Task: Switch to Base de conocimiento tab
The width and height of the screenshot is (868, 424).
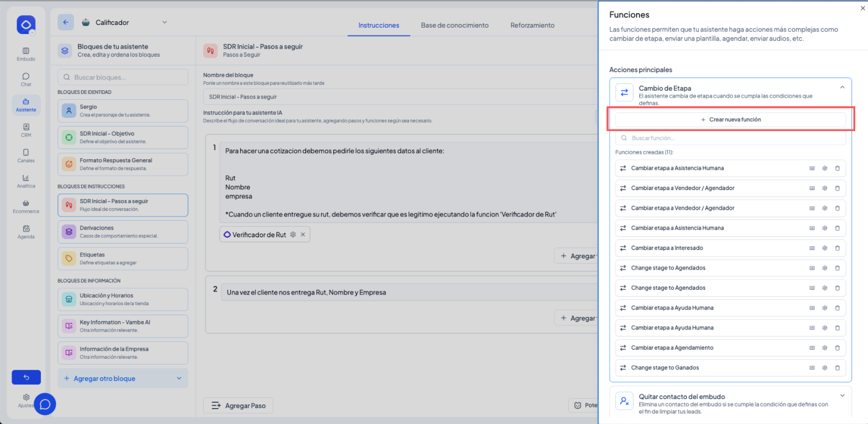Action: 455,25
